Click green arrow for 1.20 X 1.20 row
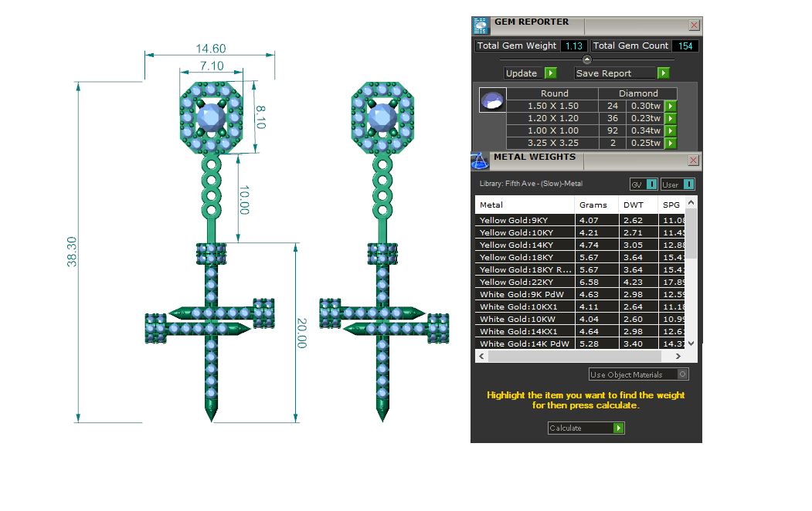The image size is (812, 511). pos(670,119)
